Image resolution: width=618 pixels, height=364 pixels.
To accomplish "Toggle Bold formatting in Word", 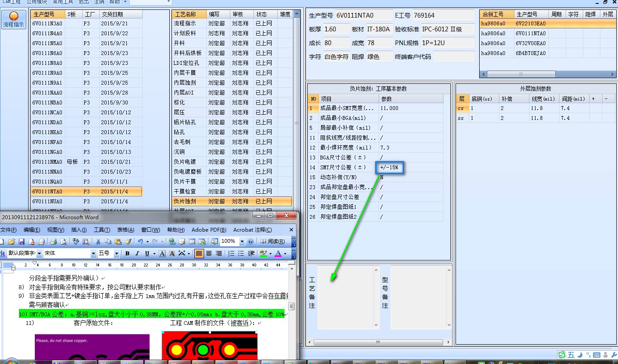I will click(127, 254).
